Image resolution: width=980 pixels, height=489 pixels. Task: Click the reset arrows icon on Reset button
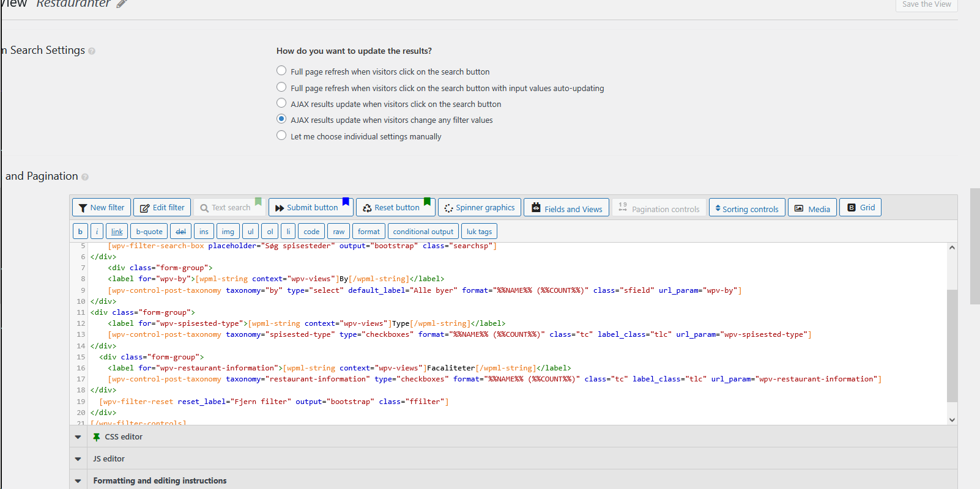[367, 208]
